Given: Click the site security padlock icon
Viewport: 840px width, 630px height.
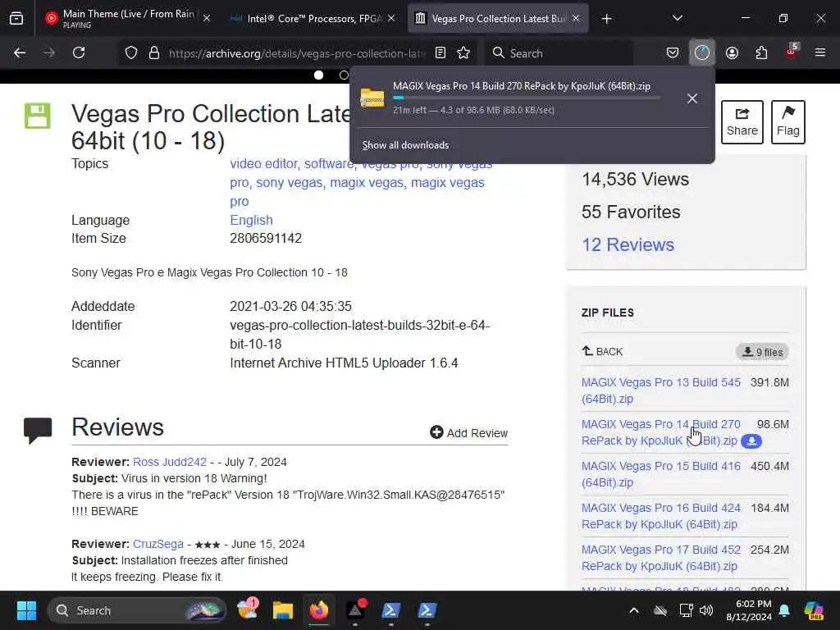Looking at the screenshot, I should point(154,53).
